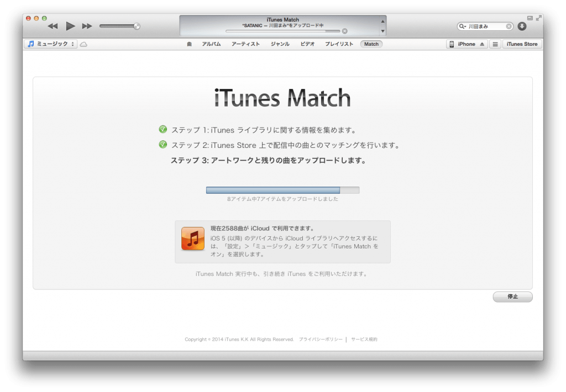Click the rewind previous track button
Image resolution: width=566 pixels, height=392 pixels.
coord(53,26)
